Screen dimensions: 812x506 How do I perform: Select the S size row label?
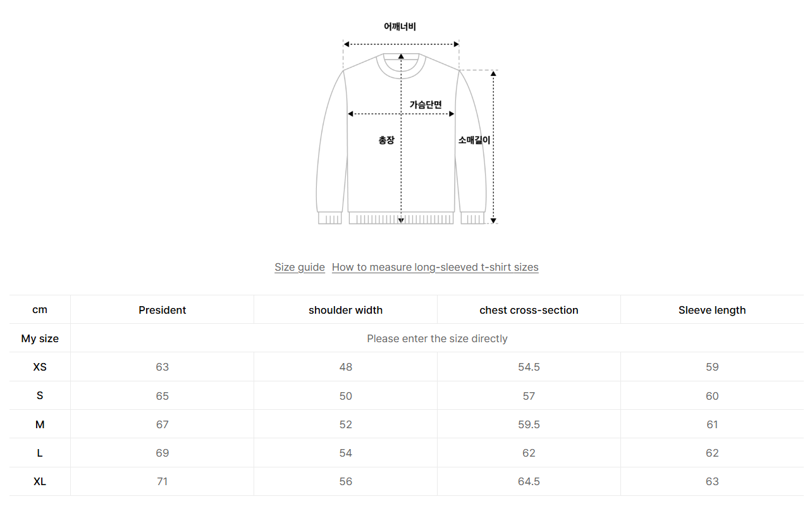40,396
